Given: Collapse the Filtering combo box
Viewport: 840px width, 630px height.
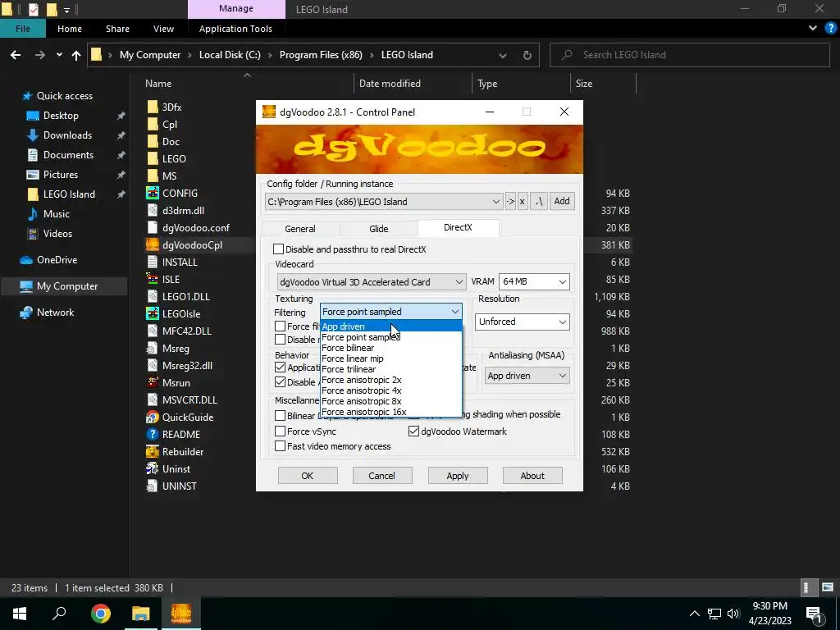Looking at the screenshot, I should pos(454,312).
